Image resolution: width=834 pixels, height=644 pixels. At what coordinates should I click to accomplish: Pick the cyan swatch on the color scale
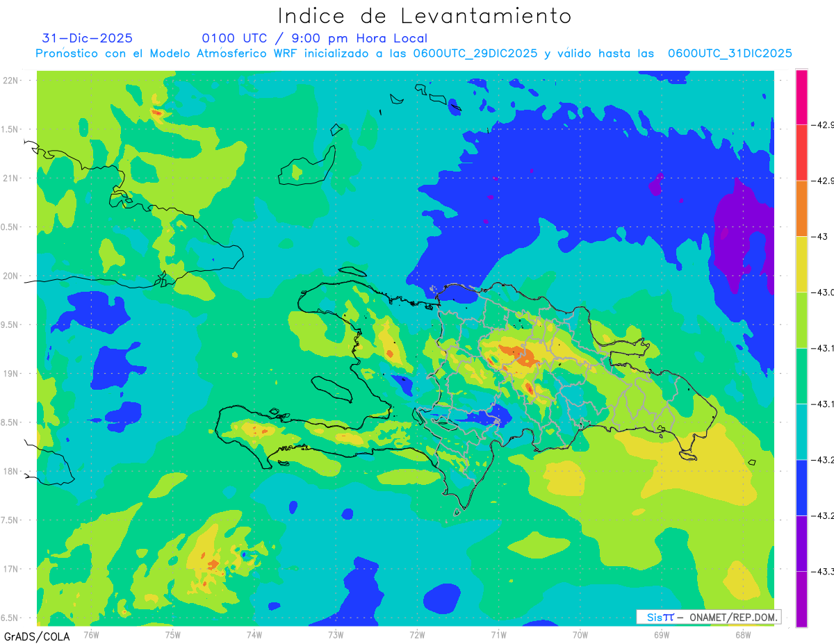click(801, 431)
